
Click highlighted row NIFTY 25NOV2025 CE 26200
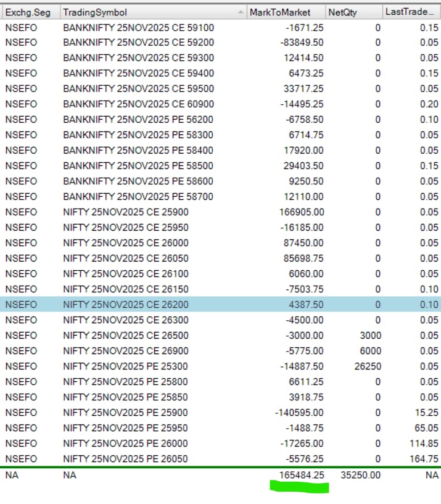pos(221,304)
